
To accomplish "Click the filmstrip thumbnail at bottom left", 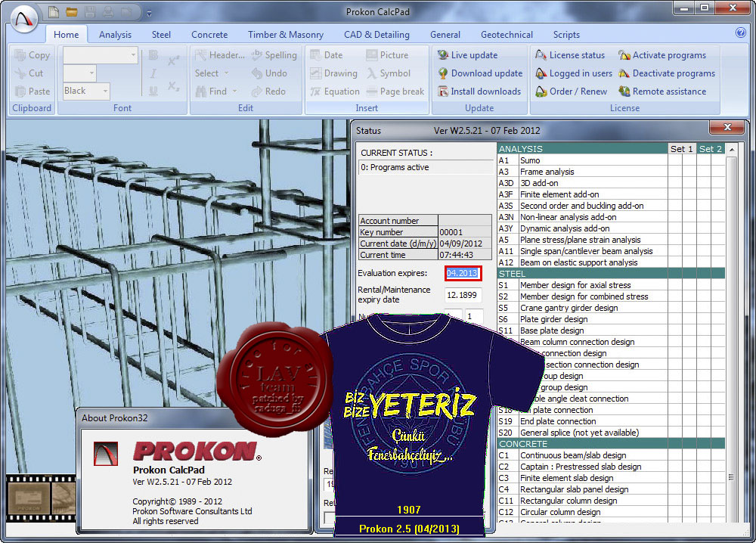I will tap(29, 498).
